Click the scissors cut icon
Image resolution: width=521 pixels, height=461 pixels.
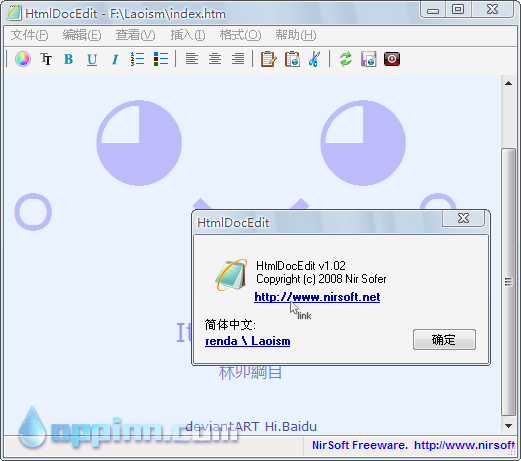[x=314, y=59]
